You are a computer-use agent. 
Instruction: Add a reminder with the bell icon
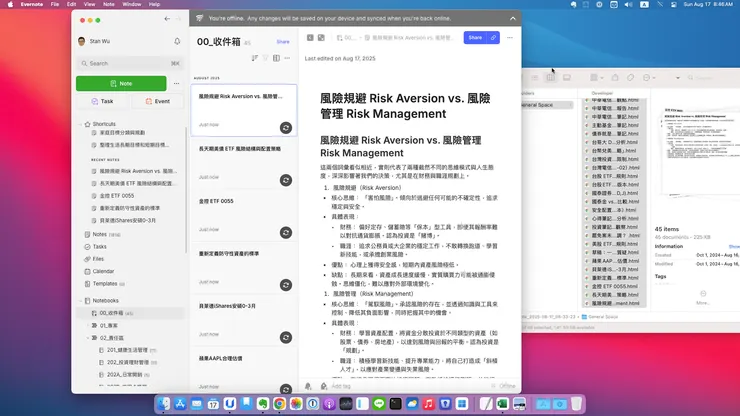click(x=308, y=386)
